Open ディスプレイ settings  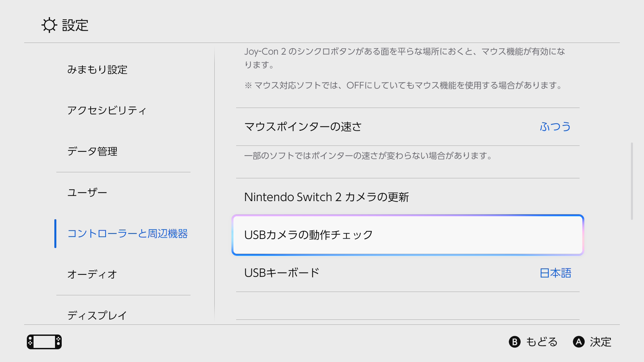coord(97,314)
